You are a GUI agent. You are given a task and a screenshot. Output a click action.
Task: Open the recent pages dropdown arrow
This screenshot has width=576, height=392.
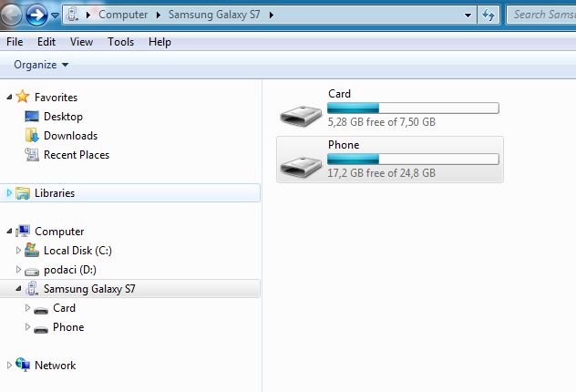click(x=55, y=15)
